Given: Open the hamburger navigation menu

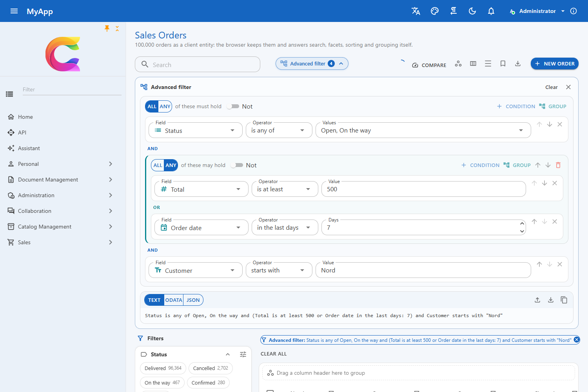Looking at the screenshot, I should tap(14, 11).
